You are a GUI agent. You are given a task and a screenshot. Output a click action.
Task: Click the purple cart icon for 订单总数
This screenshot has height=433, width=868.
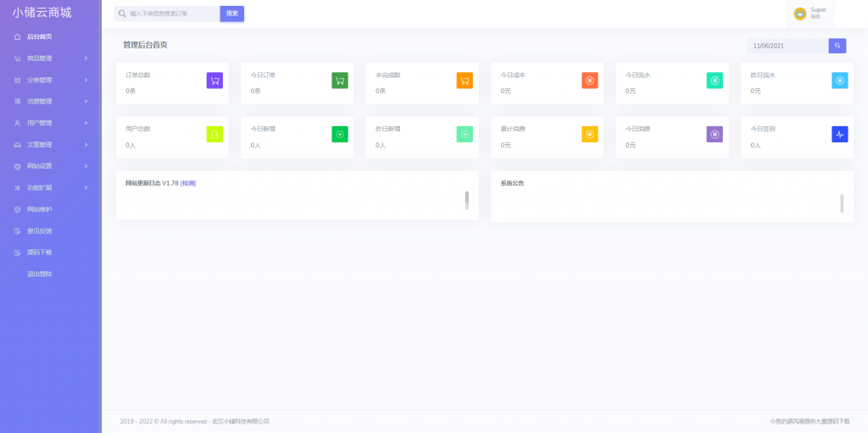215,80
